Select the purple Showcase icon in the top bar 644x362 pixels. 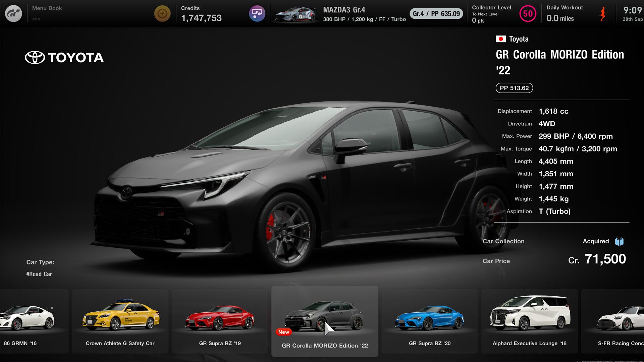pos(257,14)
